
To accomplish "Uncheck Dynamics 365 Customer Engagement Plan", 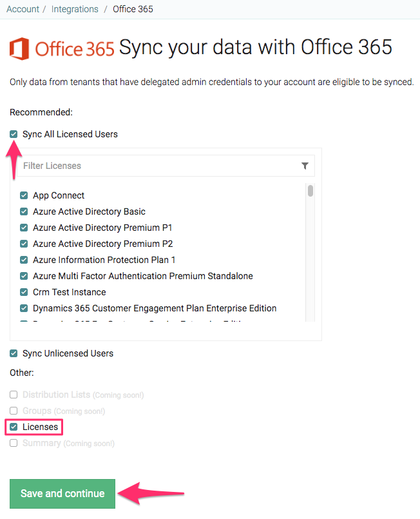I will pyautogui.click(x=24, y=308).
